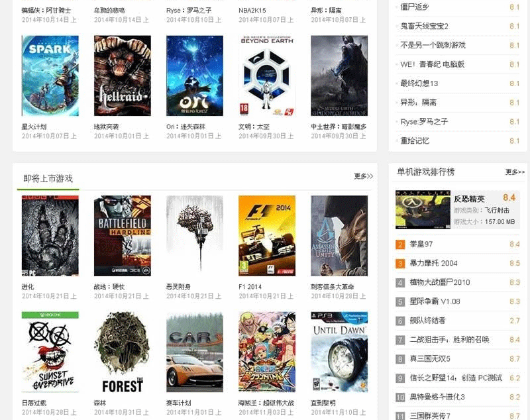Viewport: 530px width, 420px height.
Task: Select WE! 青春纪 电脑版 entry
Action: [x=433, y=64]
